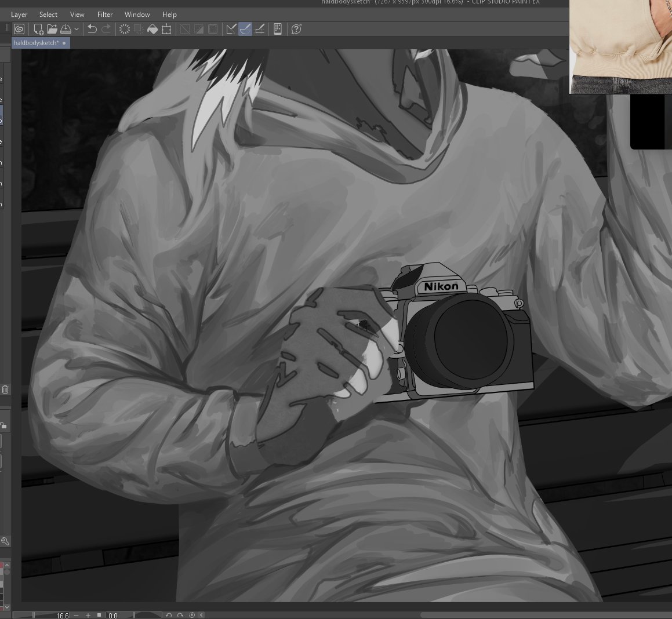Screen dimensions: 672x619
Task: Open the Layer menu
Action: click(19, 14)
